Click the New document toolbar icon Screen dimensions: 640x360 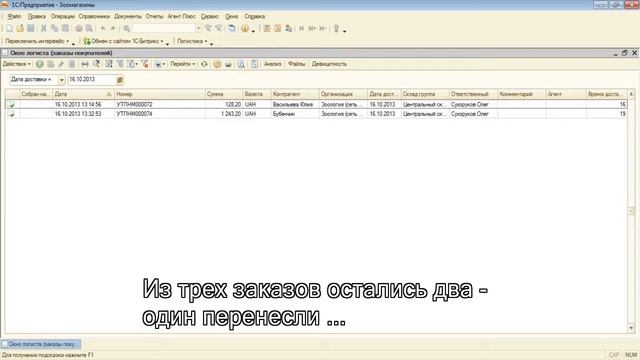click(9, 29)
